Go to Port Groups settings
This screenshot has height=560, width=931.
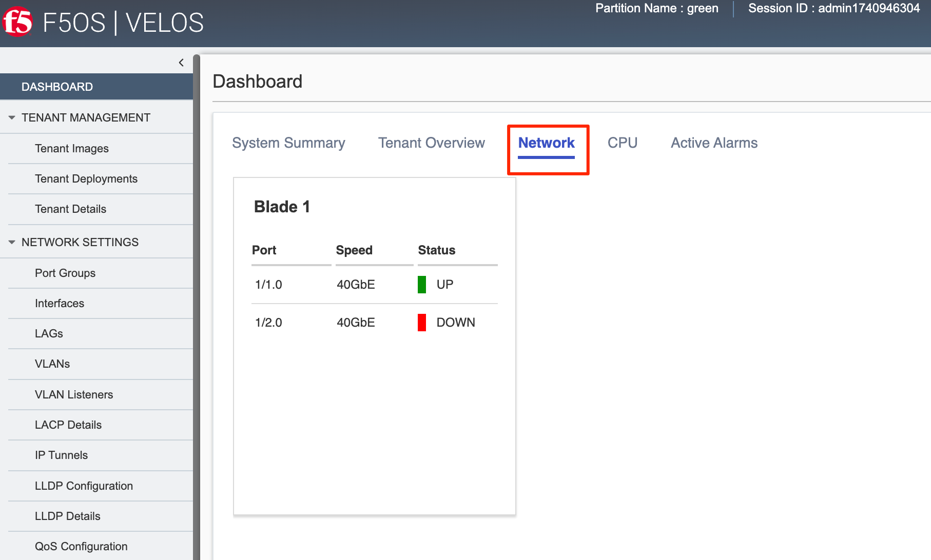[65, 273]
